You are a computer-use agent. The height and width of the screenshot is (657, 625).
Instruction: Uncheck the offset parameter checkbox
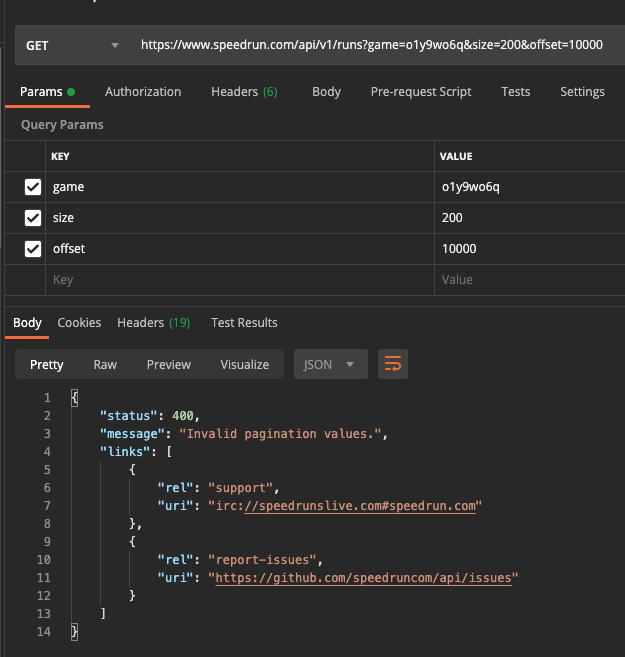[x=33, y=249]
